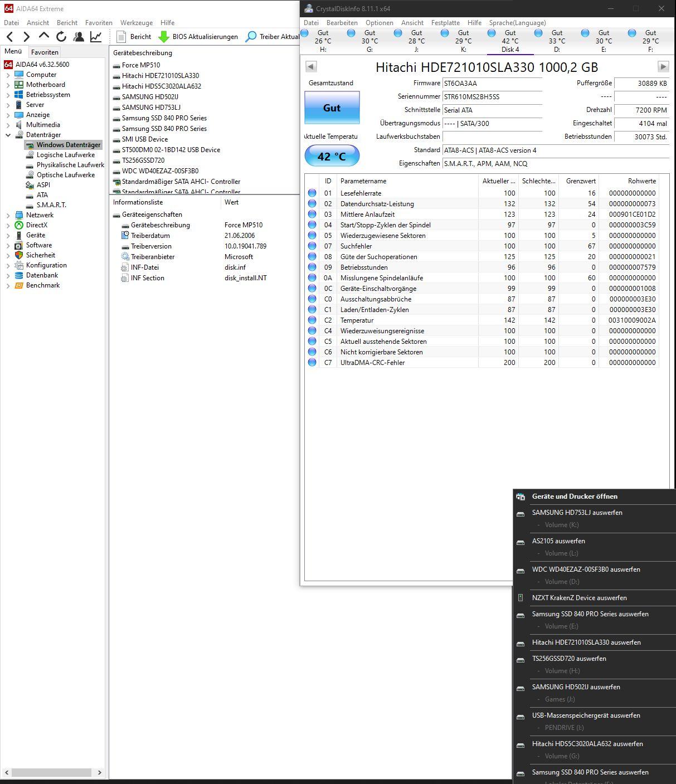Select the Computer node icon in AIDA64 tree
This screenshot has width=676, height=784.
19,75
